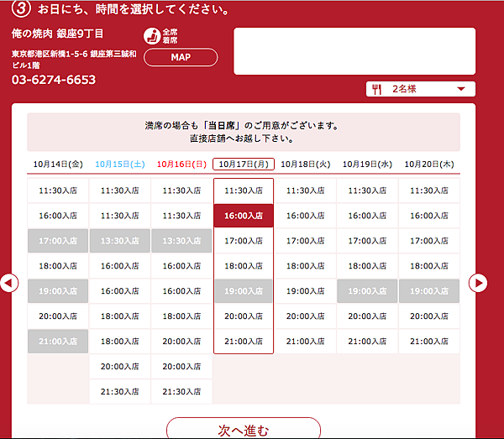Pick 21:00入店 on 10月18日
The image size is (504, 439).
pos(306,341)
